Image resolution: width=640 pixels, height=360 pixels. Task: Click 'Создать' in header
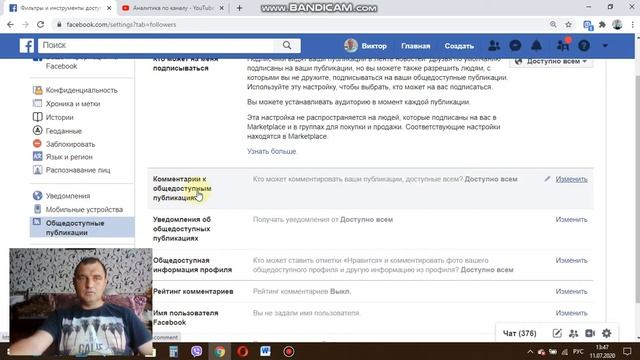(459, 46)
